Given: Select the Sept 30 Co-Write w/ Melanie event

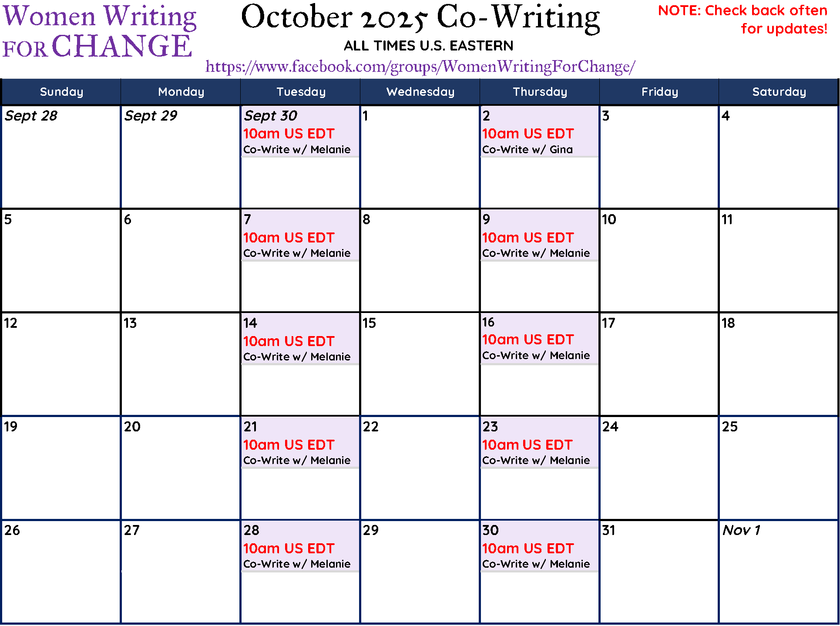Looking at the screenshot, I should [300, 131].
